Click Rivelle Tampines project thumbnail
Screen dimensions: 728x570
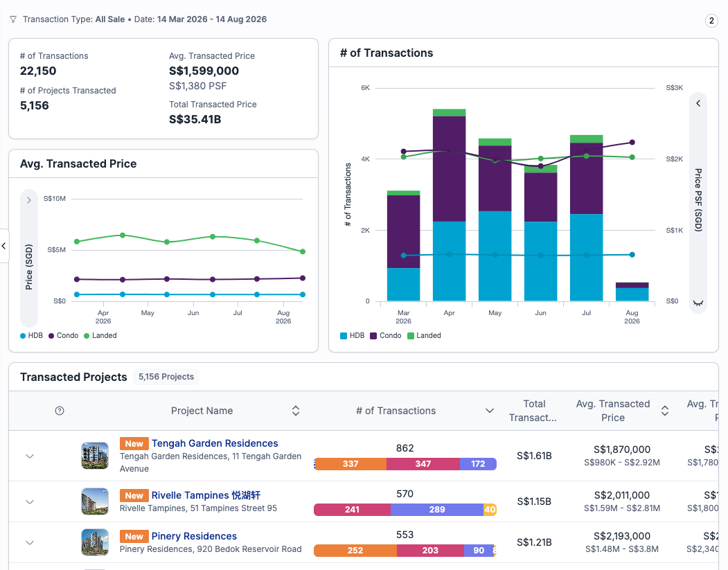95,501
